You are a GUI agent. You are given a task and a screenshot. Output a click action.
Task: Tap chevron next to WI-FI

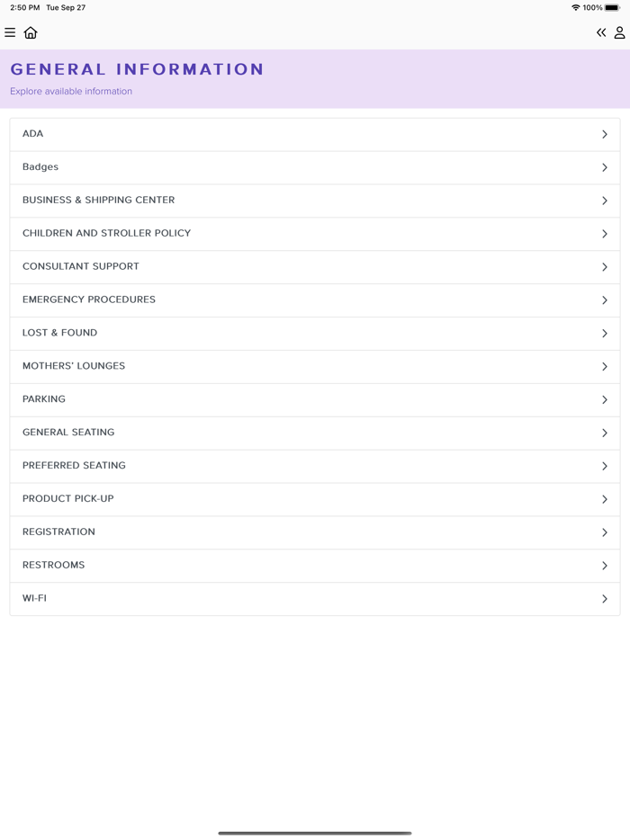605,599
